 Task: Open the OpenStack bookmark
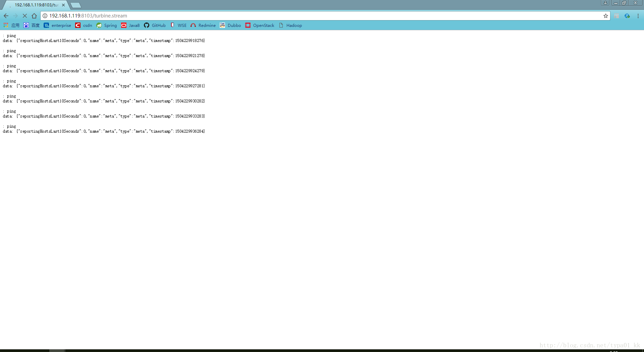pos(260,25)
